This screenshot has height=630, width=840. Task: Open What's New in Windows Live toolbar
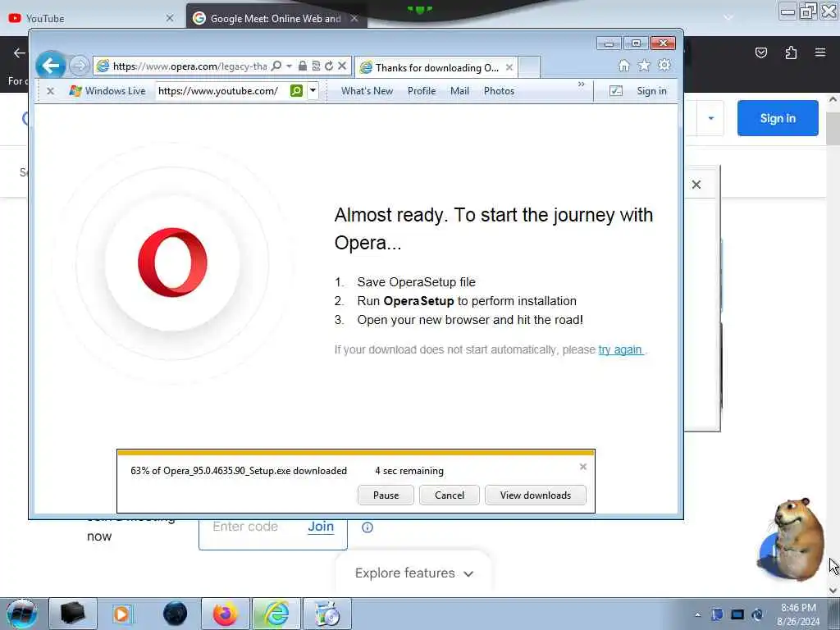click(367, 91)
